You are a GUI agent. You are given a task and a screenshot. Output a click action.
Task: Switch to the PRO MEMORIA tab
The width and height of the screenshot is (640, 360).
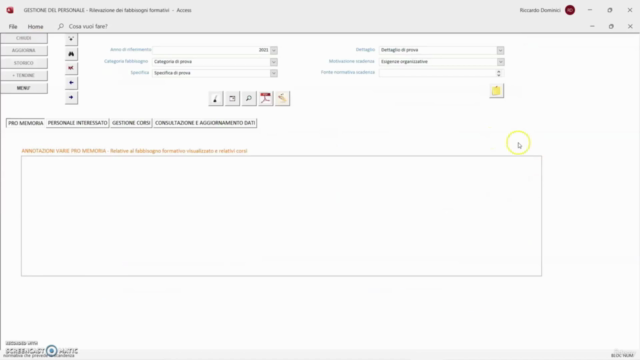coord(26,123)
